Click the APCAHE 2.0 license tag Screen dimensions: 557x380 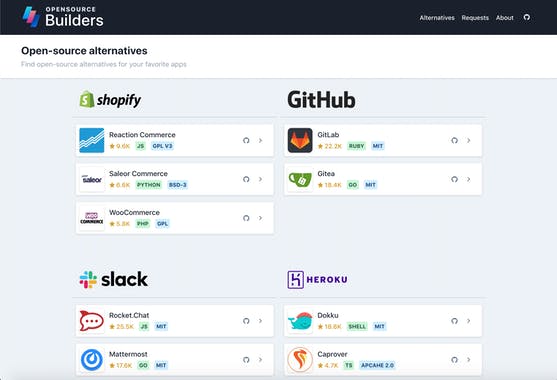(377, 365)
